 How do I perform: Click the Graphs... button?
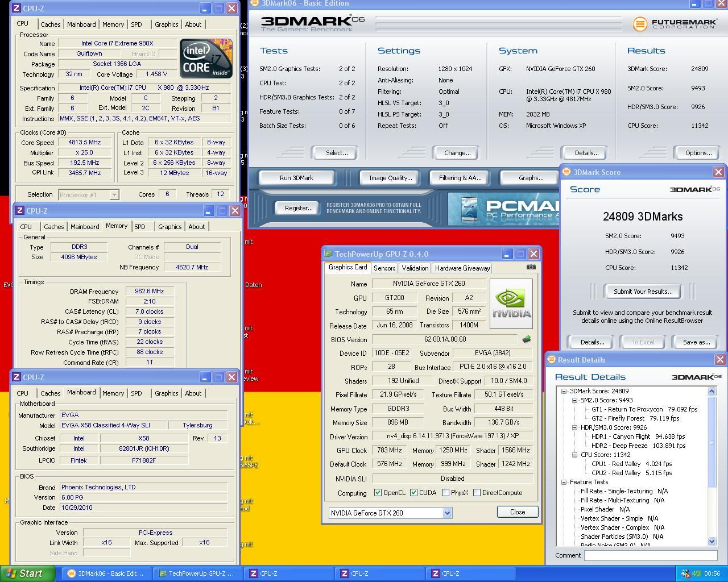(x=531, y=178)
